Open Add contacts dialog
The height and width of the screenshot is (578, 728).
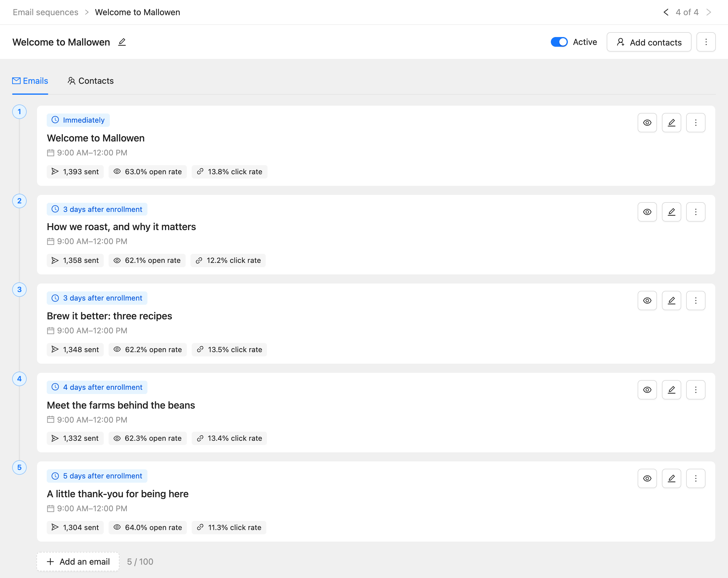click(649, 42)
